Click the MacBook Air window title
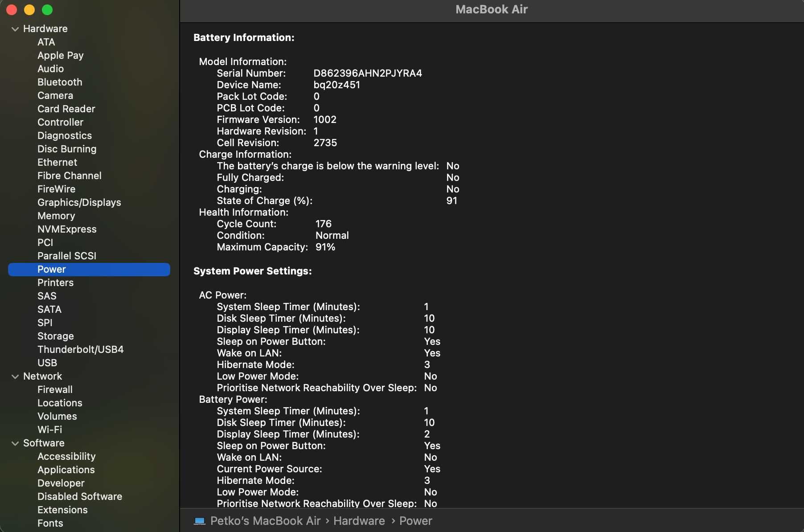This screenshot has height=532, width=804. tap(492, 9)
